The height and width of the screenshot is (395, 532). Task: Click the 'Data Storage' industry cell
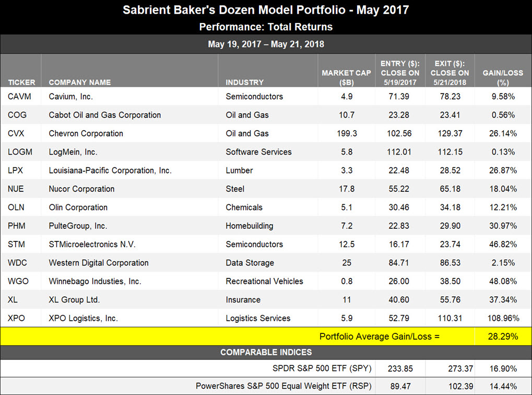point(250,262)
